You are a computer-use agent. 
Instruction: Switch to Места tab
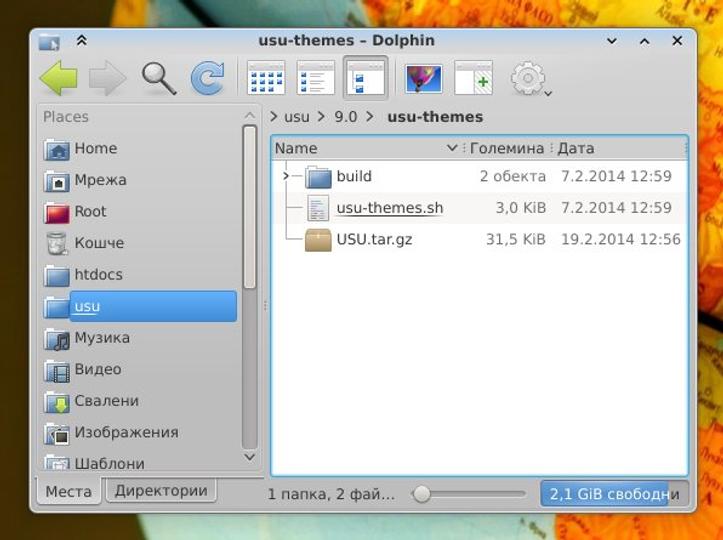pos(69,492)
